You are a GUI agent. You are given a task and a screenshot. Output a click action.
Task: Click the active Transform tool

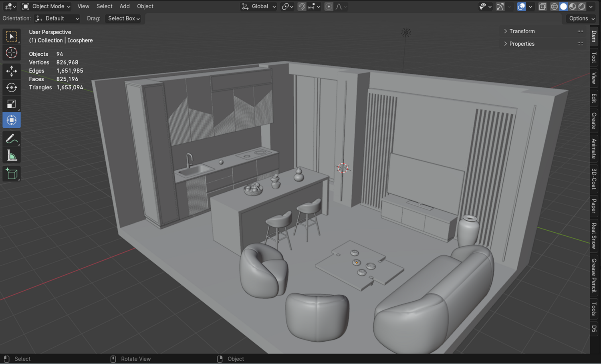tap(12, 120)
